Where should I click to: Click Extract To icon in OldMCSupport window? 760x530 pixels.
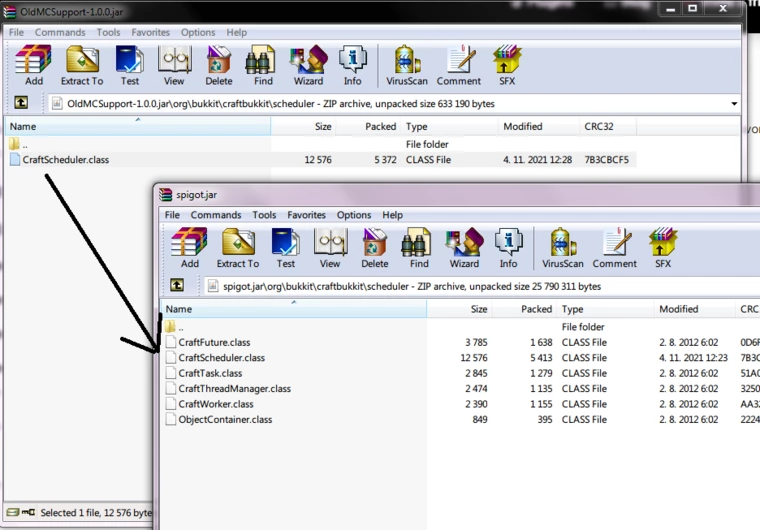point(82,65)
